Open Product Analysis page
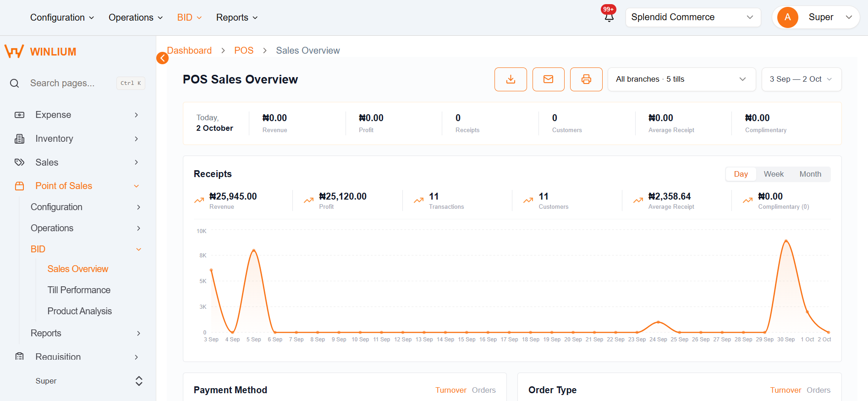The image size is (868, 401). (80, 311)
